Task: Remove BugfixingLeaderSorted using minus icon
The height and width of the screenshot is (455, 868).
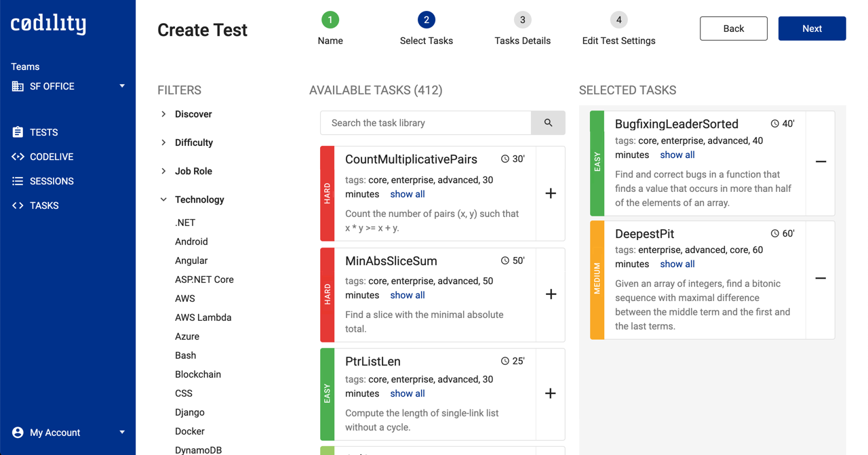Action: [x=821, y=162]
